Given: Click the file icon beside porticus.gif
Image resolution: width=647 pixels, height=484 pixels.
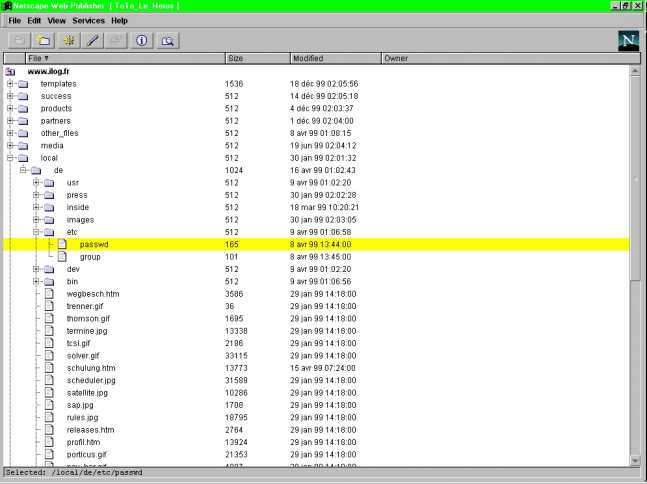Looking at the screenshot, I should [49, 454].
